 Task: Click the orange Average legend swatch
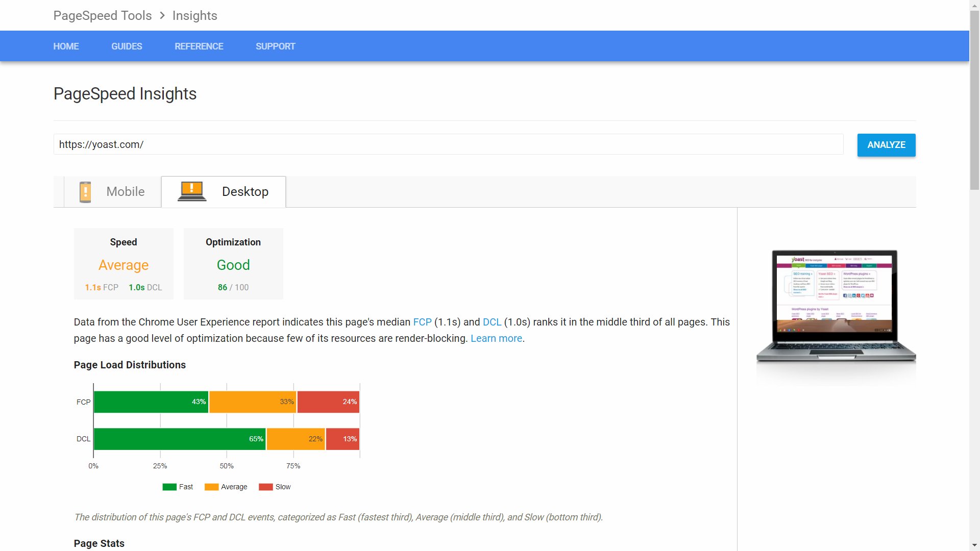tap(211, 487)
